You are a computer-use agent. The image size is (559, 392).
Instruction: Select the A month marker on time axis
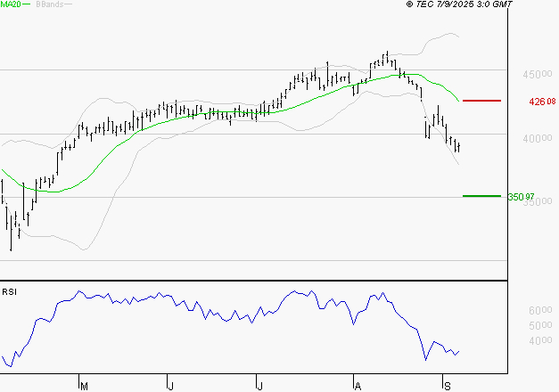click(358, 386)
